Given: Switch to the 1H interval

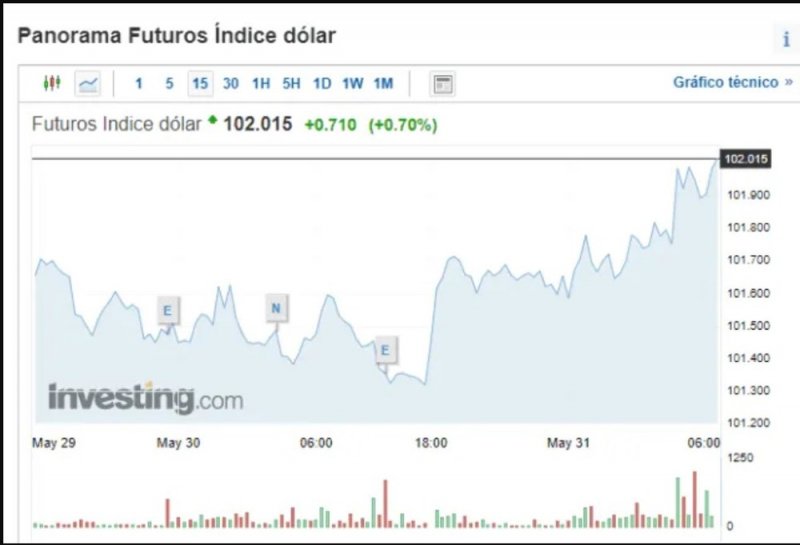Looking at the screenshot, I should [x=261, y=83].
